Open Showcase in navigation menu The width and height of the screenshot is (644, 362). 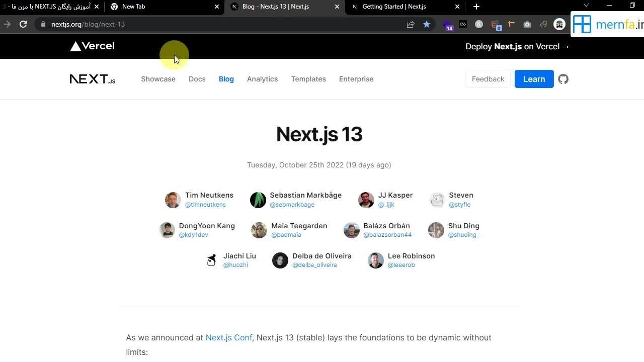pyautogui.click(x=158, y=79)
